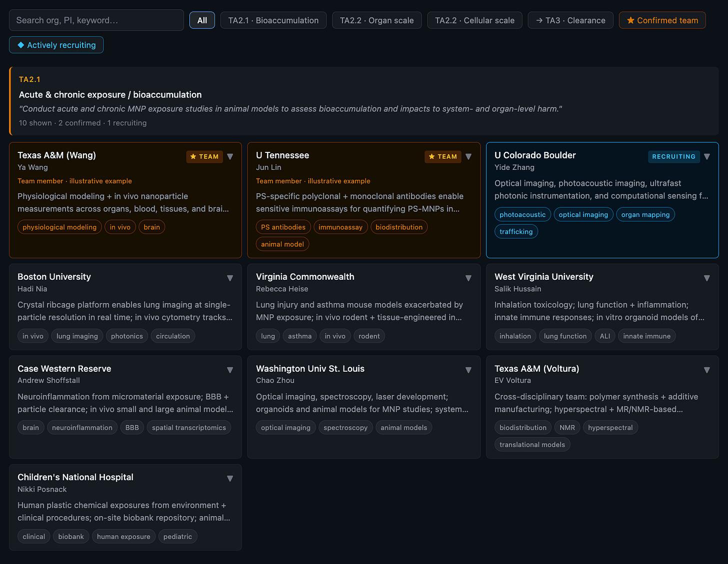The width and height of the screenshot is (728, 564).
Task: Click the RECRUITING badge on U Colorado Boulder
Action: 674,156
